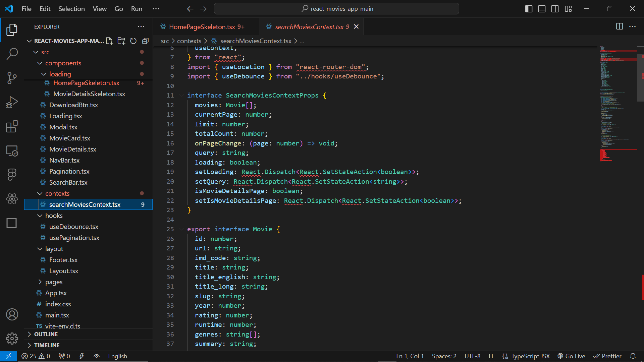Open Run and Debug view
644x362 pixels.
click(x=12, y=102)
